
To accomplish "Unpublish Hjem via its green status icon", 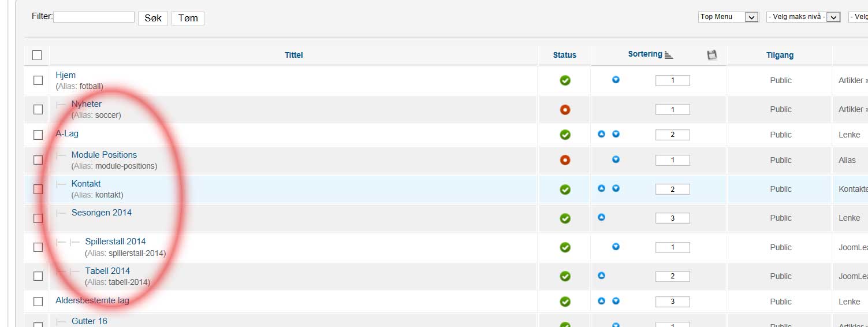I will [565, 80].
